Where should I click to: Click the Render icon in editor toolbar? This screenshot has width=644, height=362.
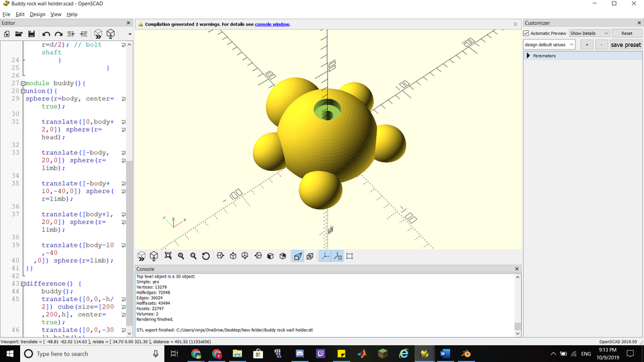(x=111, y=34)
